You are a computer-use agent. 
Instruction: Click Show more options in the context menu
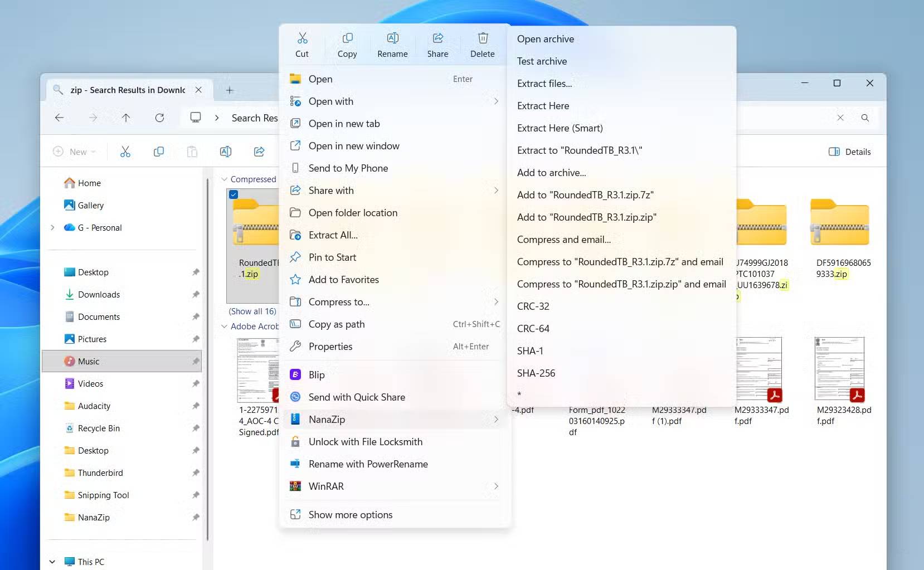349,514
